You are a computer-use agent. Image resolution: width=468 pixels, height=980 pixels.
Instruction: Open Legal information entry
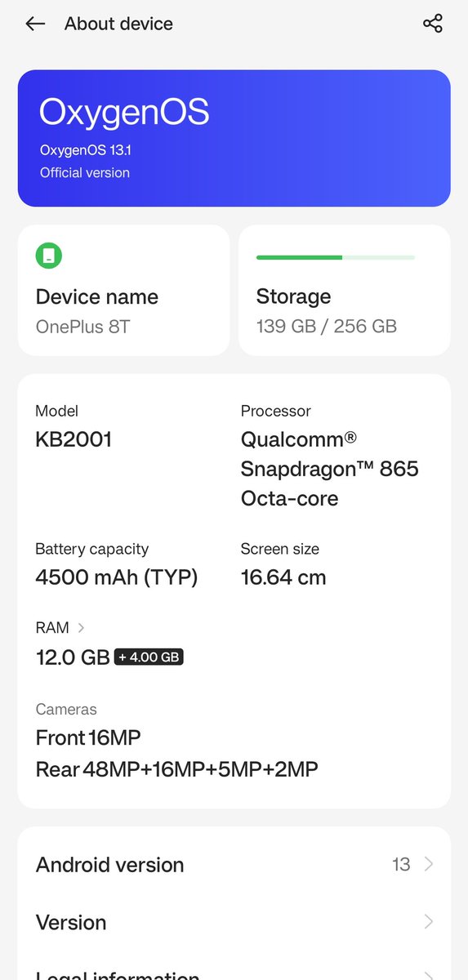[x=234, y=969]
